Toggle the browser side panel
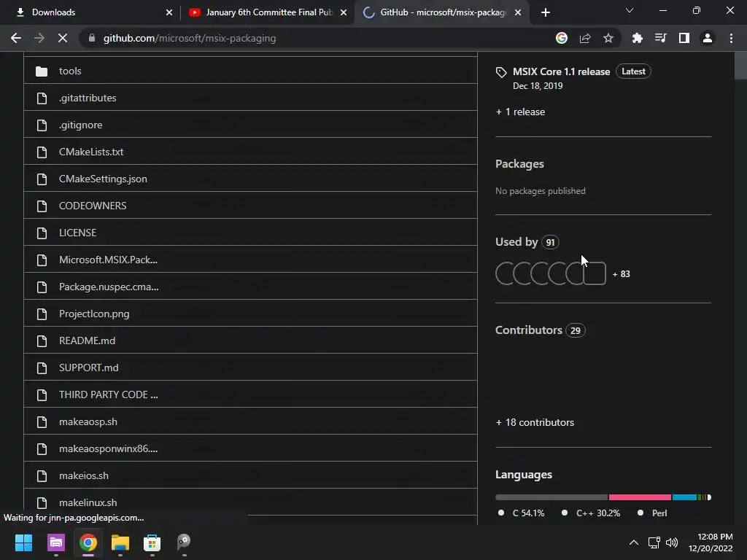Viewport: 747px width, 560px height. pos(684,38)
